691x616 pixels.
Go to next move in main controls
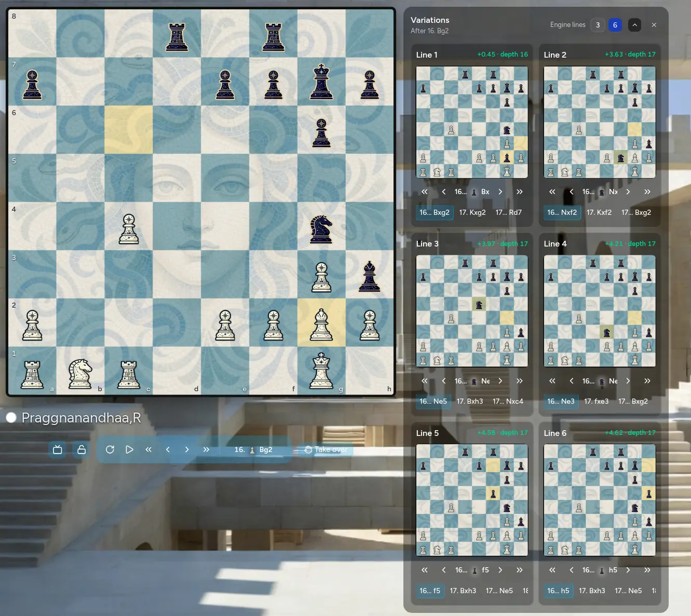pyautogui.click(x=187, y=449)
